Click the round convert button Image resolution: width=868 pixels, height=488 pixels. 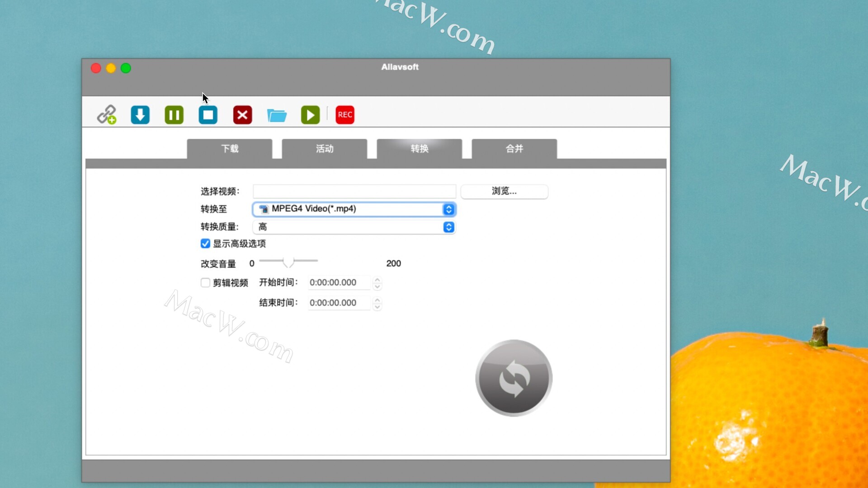514,378
